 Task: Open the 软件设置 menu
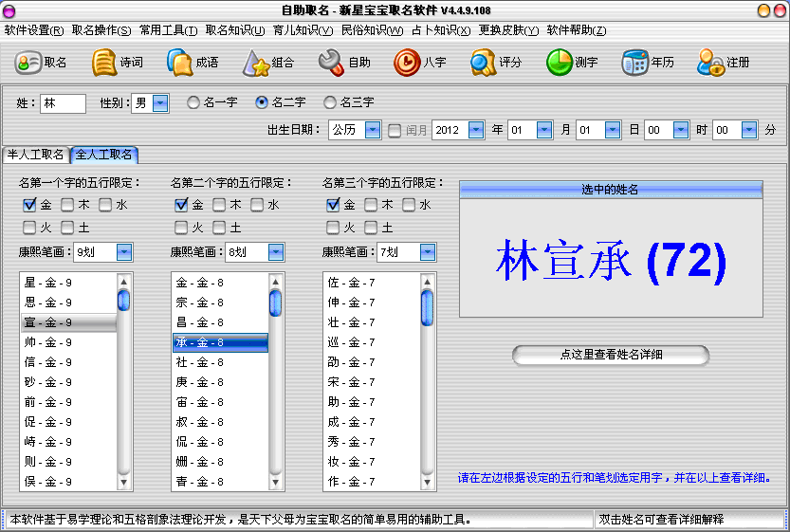(34, 30)
